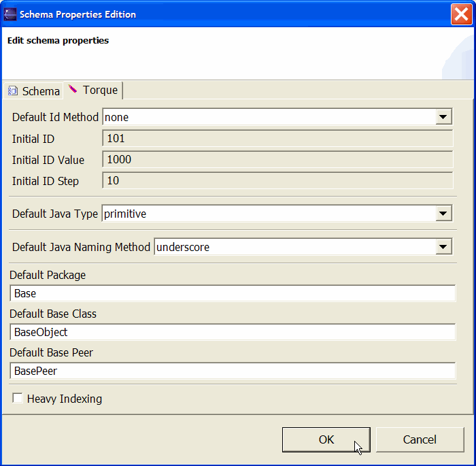Switch to the Schema tab

click(x=33, y=91)
